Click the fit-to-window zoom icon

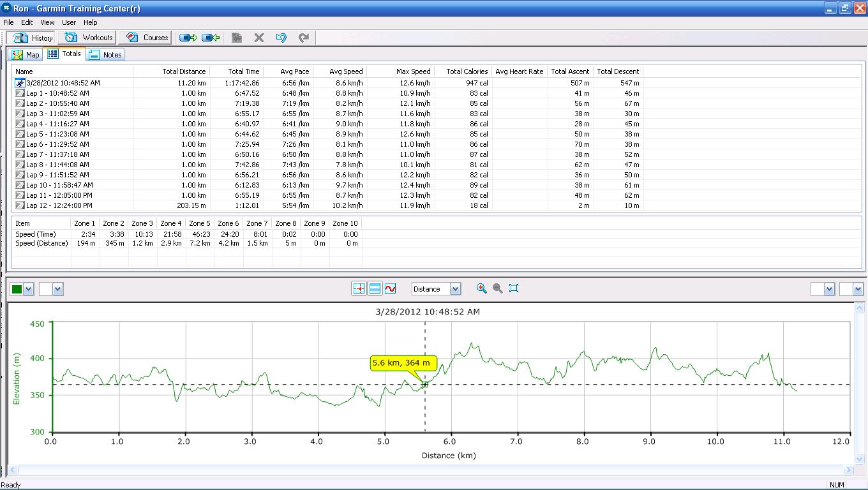tap(514, 289)
